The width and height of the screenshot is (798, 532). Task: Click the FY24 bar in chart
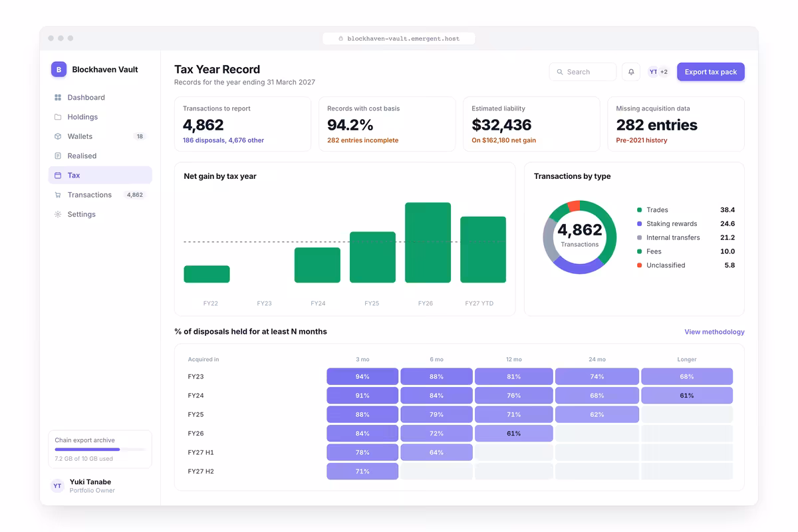pos(317,265)
